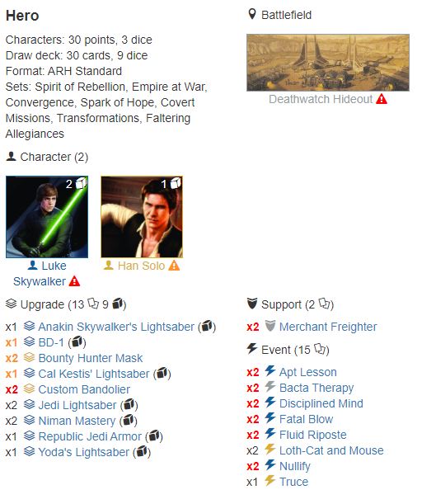
Task: Click the die icon after Yoda's Lightsaber
Action: (142, 452)
